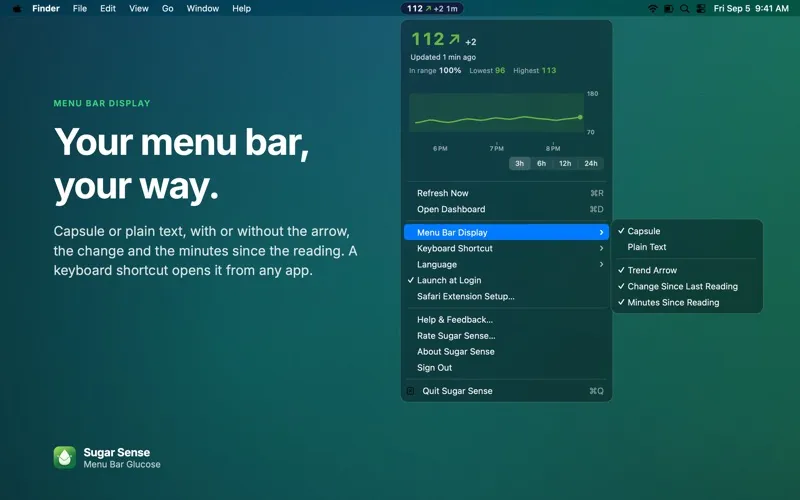The width and height of the screenshot is (800, 500).
Task: Expand the Keyboard Shortcut submenu
Action: click(x=506, y=248)
